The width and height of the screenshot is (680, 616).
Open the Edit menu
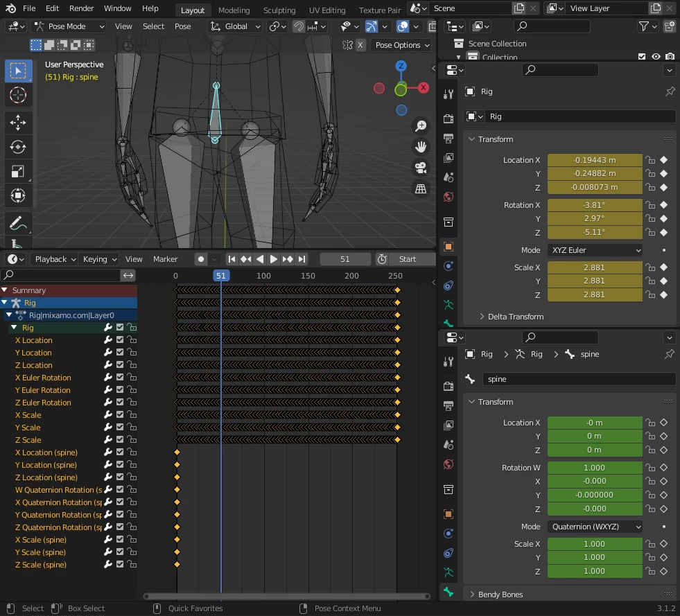(52, 8)
